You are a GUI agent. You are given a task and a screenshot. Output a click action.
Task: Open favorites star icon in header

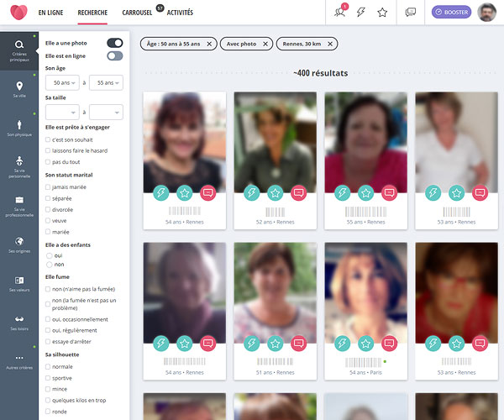pyautogui.click(x=382, y=13)
